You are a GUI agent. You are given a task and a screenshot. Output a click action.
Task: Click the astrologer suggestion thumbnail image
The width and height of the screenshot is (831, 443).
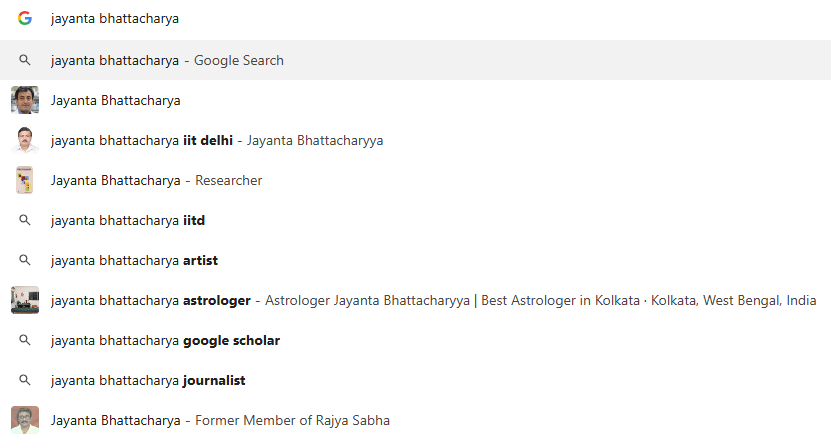point(25,300)
